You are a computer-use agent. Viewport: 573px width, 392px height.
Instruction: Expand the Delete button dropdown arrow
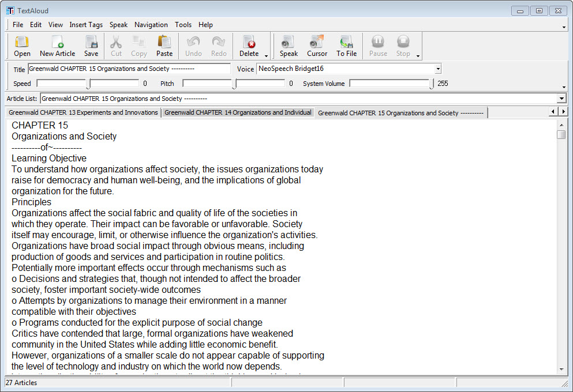267,56
